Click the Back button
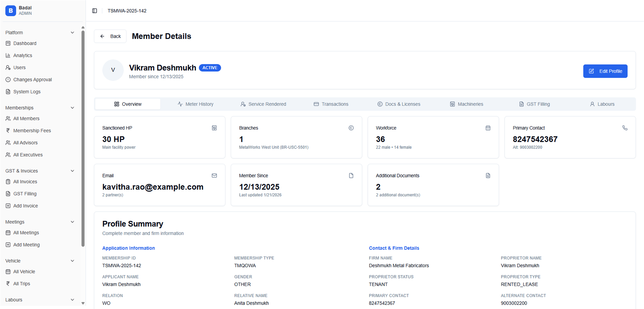 point(110,36)
